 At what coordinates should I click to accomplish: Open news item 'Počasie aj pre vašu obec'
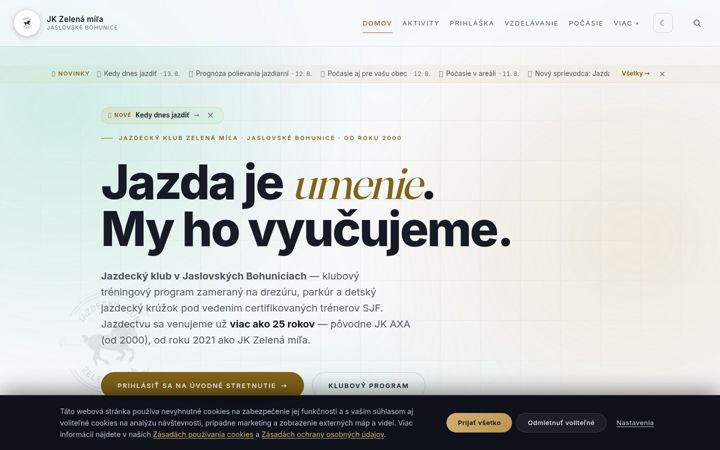click(x=375, y=73)
